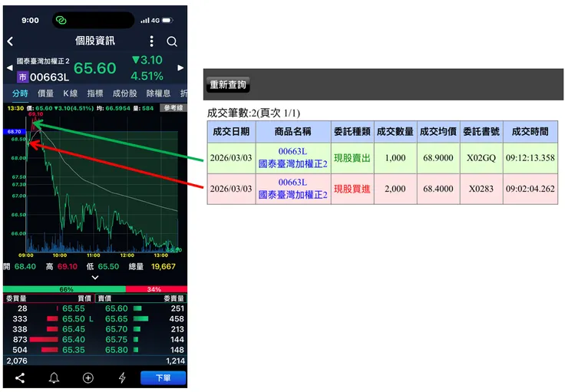Click the 68.9000 average price cell
The image size is (568, 392).
pos(438,158)
